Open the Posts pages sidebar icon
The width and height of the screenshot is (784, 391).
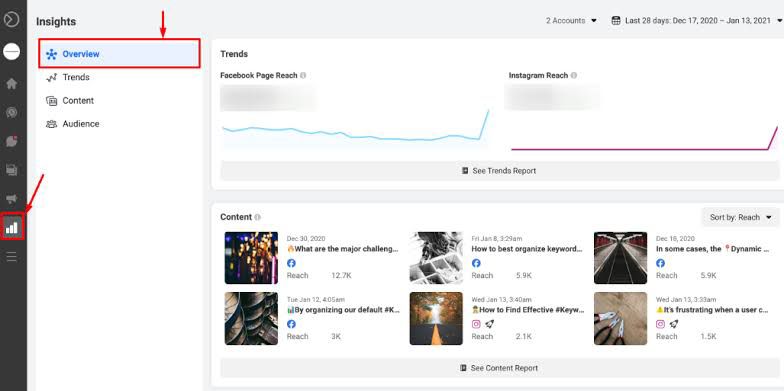pyautogui.click(x=12, y=170)
